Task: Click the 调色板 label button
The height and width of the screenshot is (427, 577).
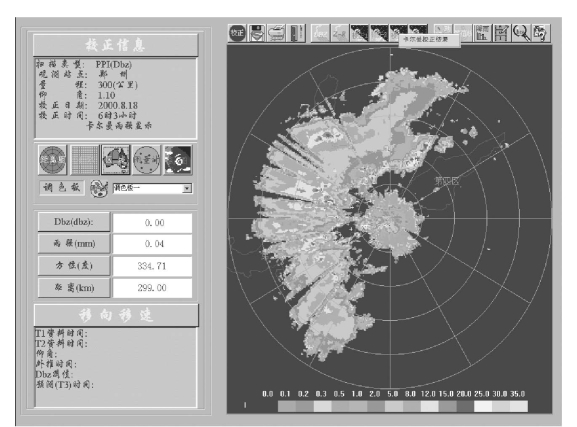Action: tap(62, 188)
